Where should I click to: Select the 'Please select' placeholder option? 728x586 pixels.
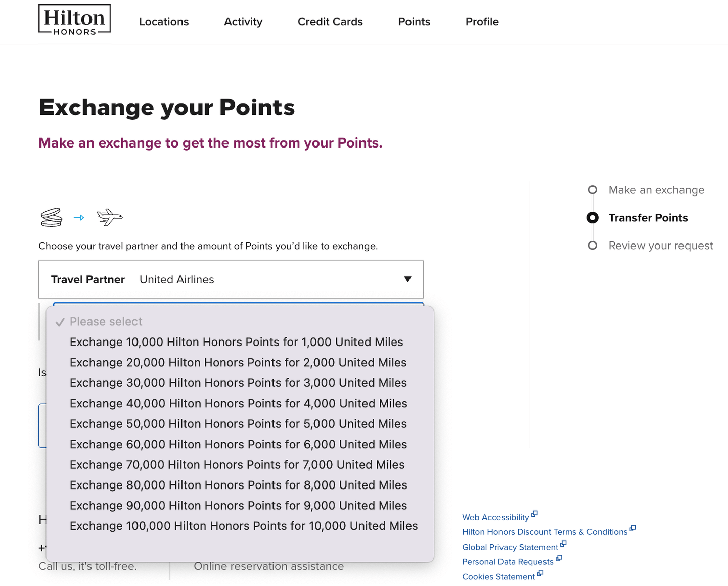pyautogui.click(x=106, y=322)
